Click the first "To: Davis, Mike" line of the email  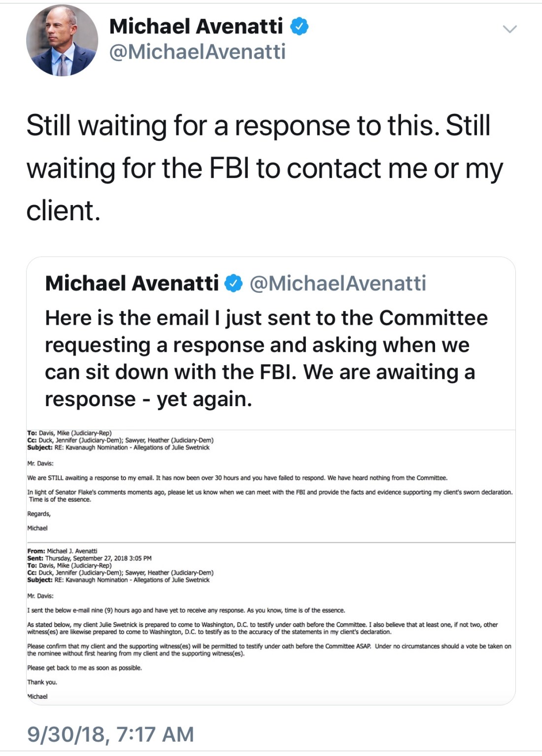69,433
